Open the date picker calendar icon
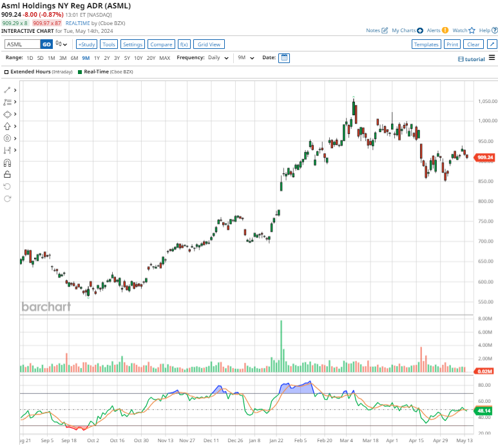Viewport: 498px width, 448px height. (284, 58)
